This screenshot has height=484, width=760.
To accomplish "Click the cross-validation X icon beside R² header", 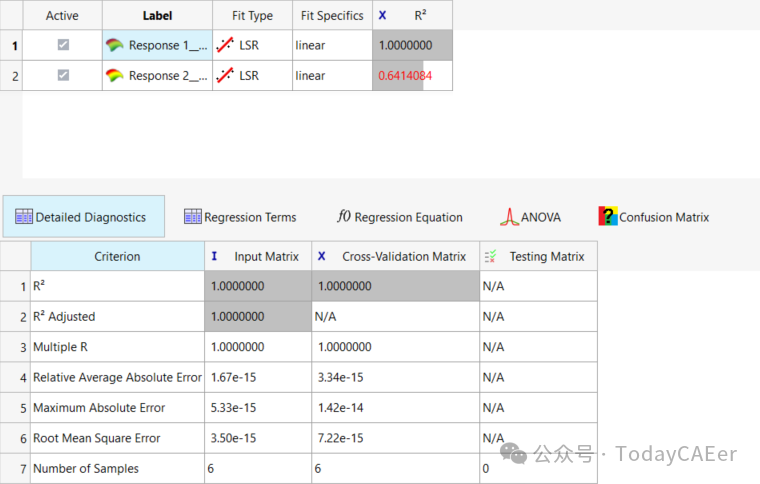I will coord(382,16).
